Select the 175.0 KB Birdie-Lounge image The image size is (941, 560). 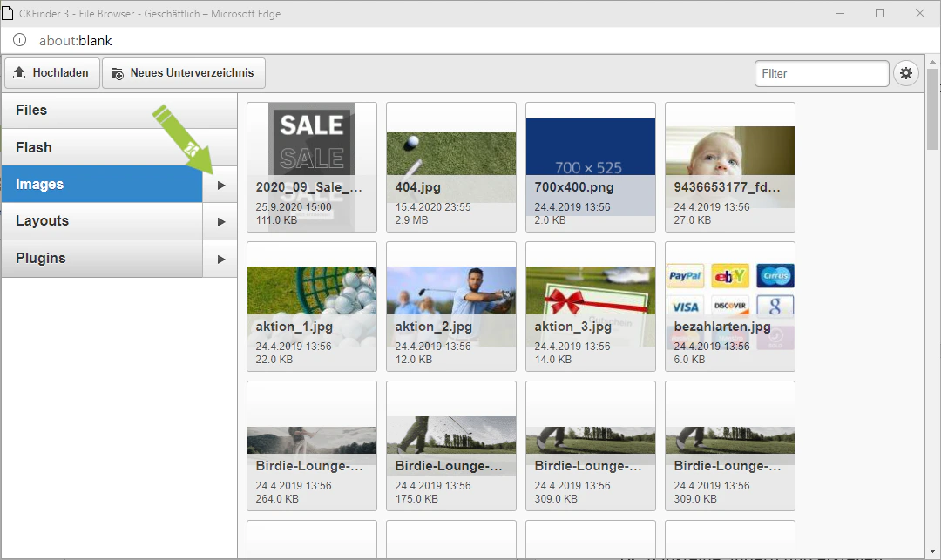coord(451,446)
